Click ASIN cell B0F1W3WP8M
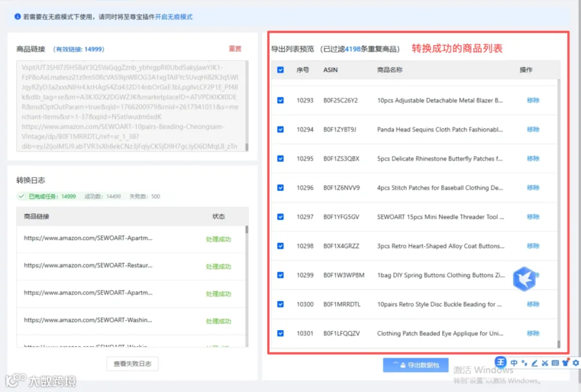Viewport: 581px width, 392px height. 344,275
